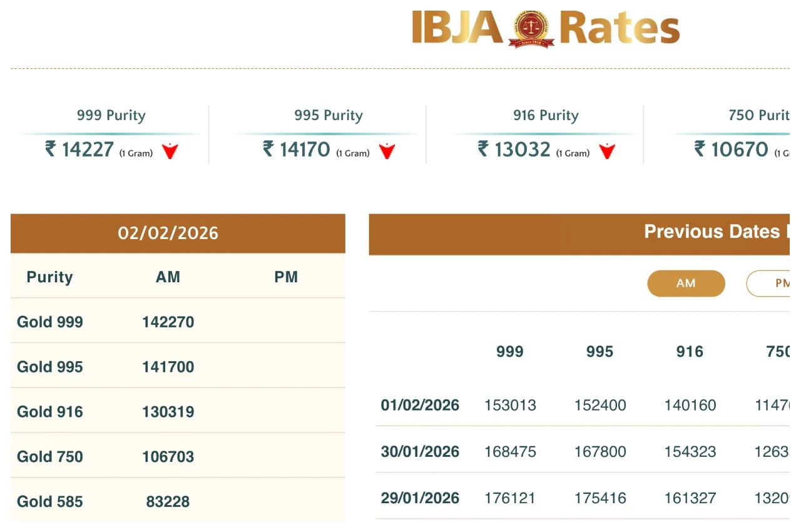This screenshot has height=532, width=801.
Task: Select the Gold 585 row label
Action: click(x=50, y=502)
